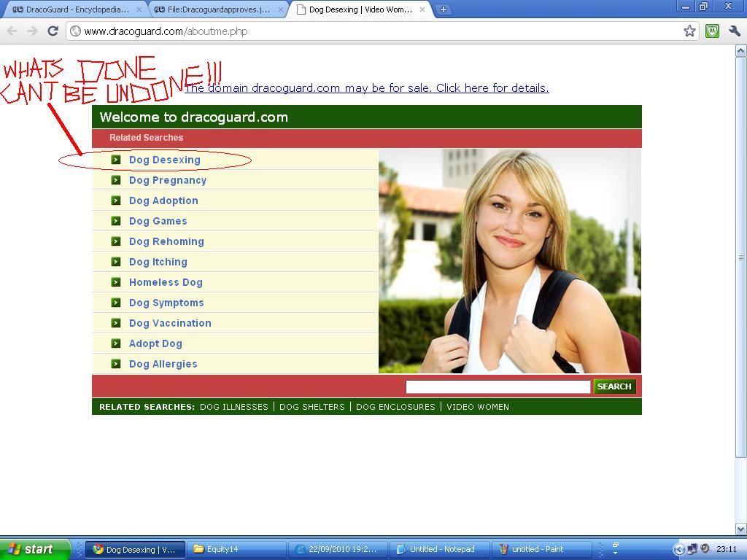The width and height of the screenshot is (747, 560).
Task: Switch to untitled Paint in taskbar
Action: [538, 549]
